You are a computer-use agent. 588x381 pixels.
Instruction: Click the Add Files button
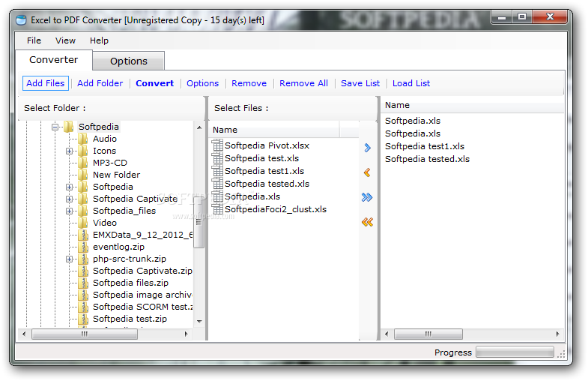click(46, 83)
